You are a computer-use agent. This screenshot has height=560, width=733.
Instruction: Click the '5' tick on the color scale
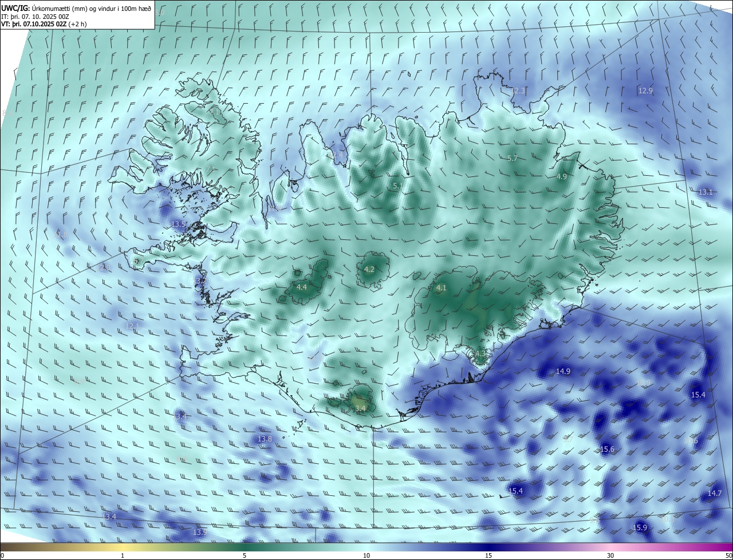pyautogui.click(x=245, y=555)
